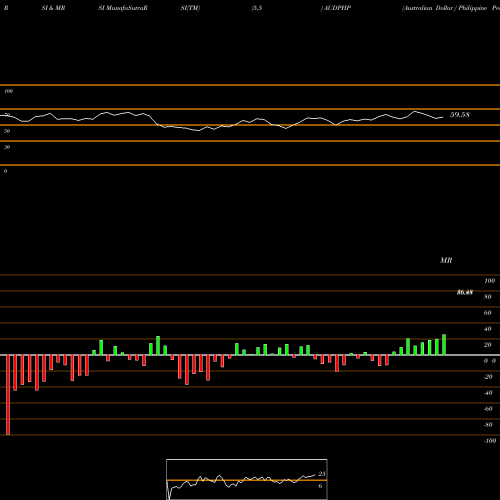
Task: Click the 30 label on RSI axis
Action: [7, 147]
